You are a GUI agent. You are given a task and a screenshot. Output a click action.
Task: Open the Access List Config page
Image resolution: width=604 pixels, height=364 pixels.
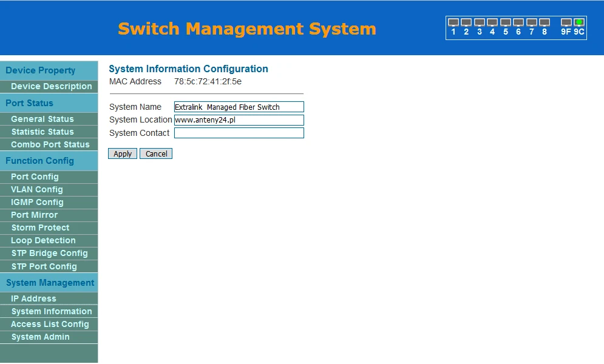click(50, 324)
